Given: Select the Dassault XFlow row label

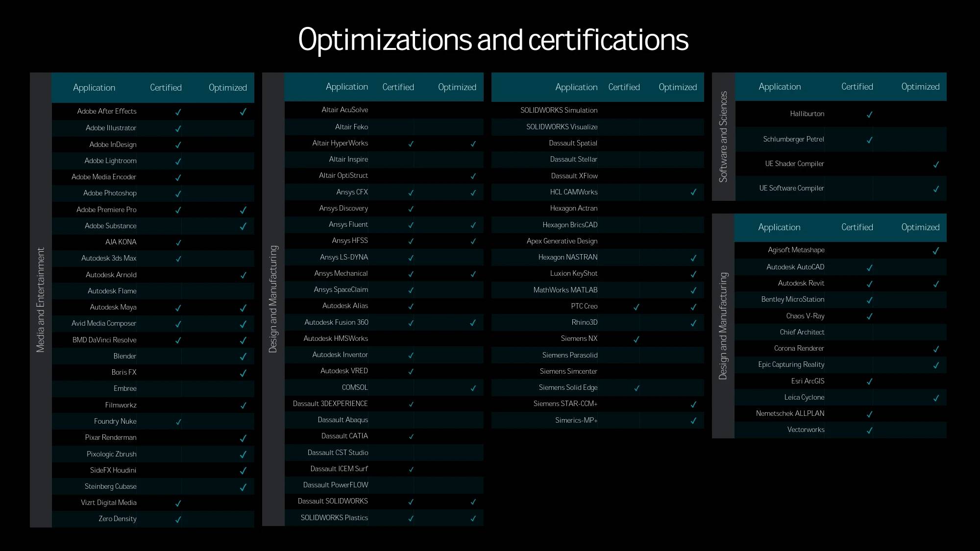Looking at the screenshot, I should 574,176.
